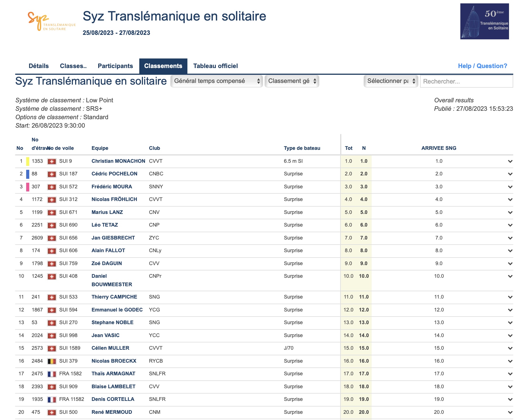Expand details for Daniel BOUWMEESTER's row
Viewport: 529px width, 420px height.
click(x=510, y=276)
